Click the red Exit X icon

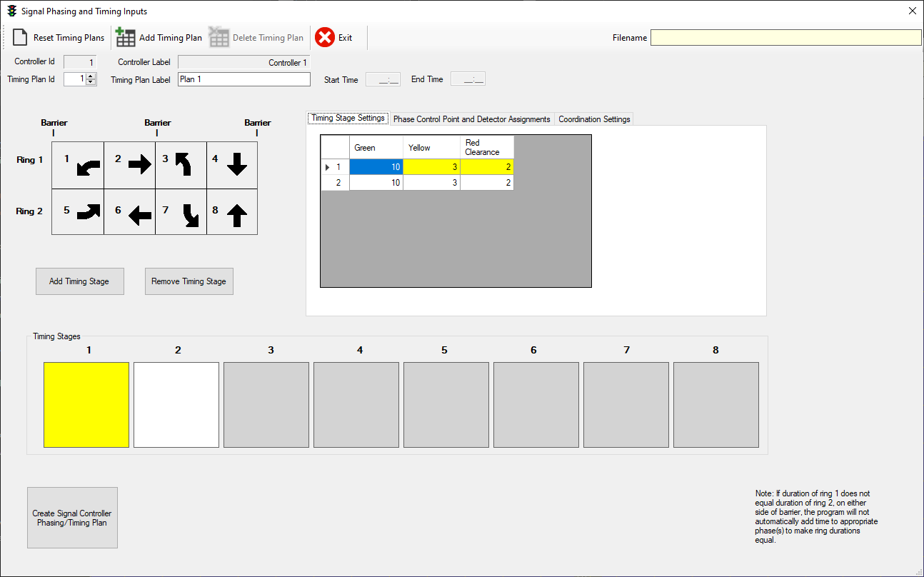[x=325, y=37]
